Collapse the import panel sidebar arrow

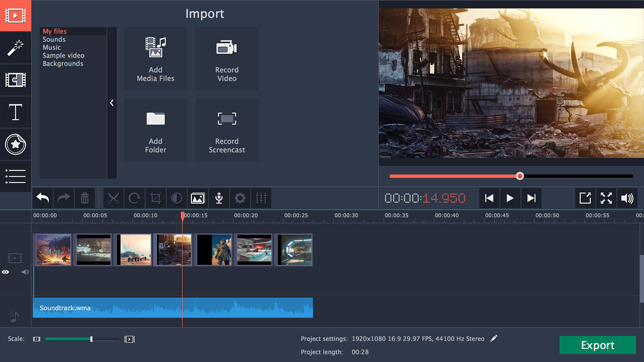click(x=111, y=103)
